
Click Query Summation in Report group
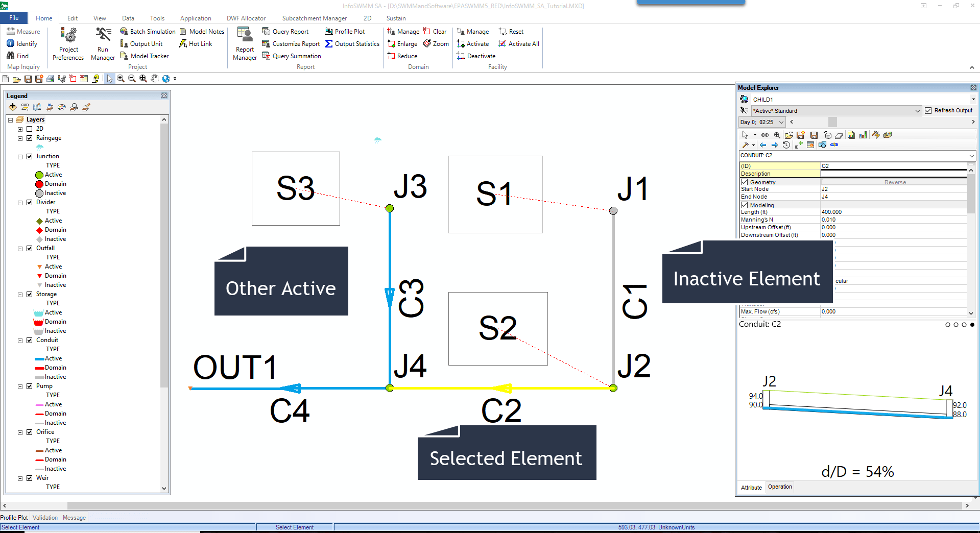(292, 56)
